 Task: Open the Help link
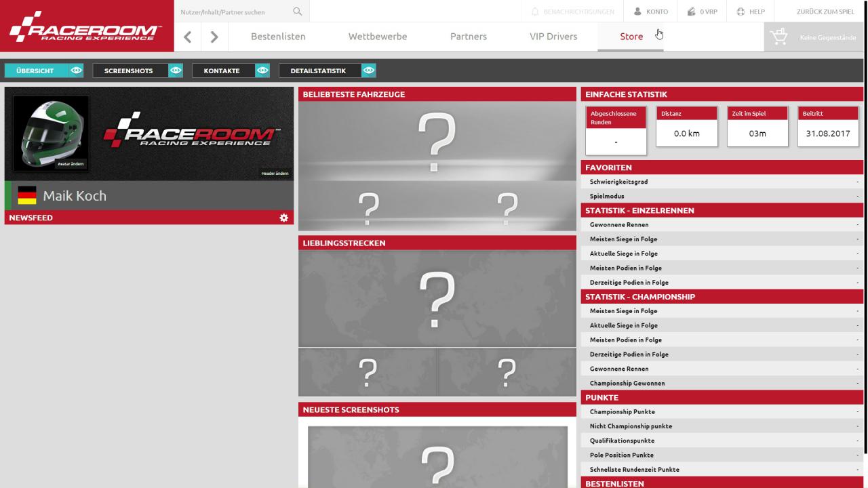coord(751,12)
